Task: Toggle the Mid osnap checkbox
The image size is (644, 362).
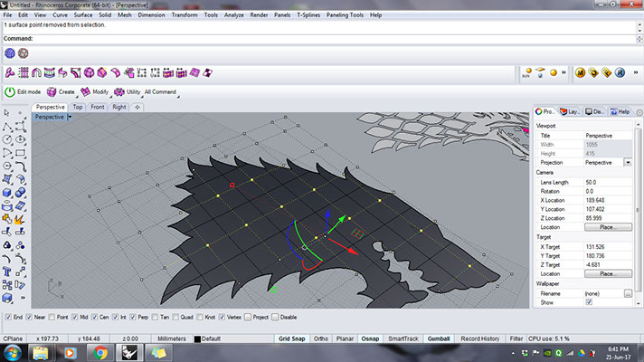Action: click(75, 318)
